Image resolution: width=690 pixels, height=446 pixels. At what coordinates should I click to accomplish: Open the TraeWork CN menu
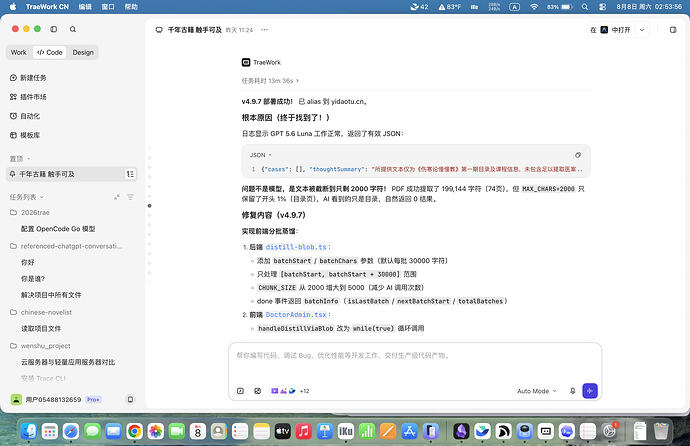click(x=47, y=7)
